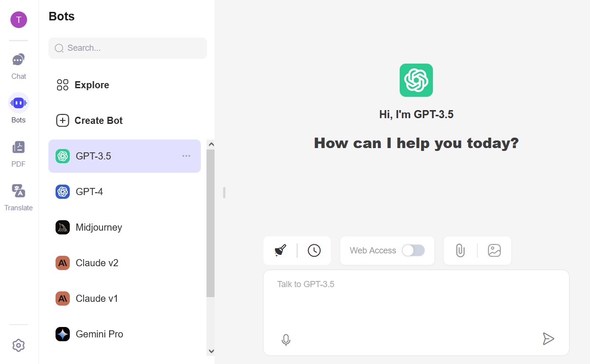Open chat history clock icon
Viewport: 590px width, 364px height.
(x=314, y=251)
